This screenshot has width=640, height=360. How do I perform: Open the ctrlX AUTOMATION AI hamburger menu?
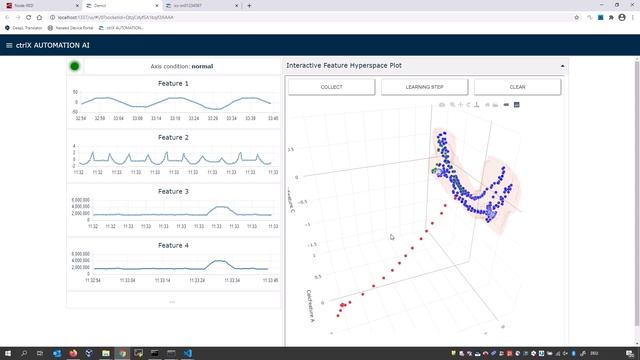9,45
